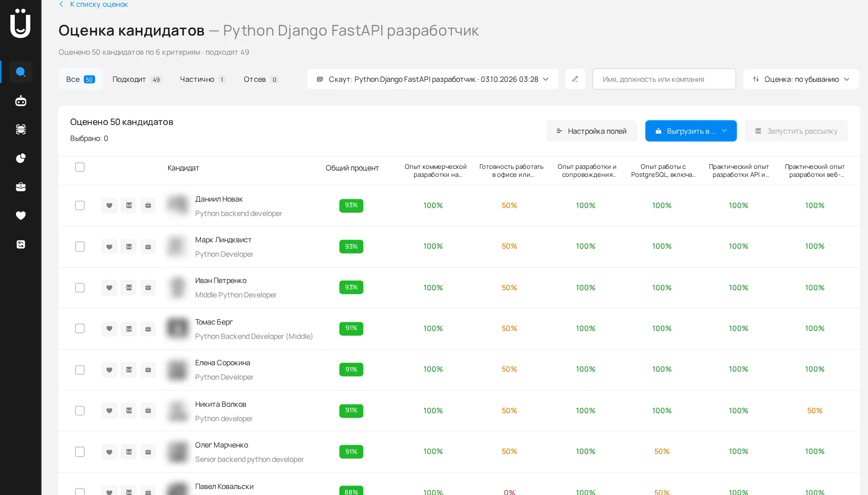Check the box for Марк Линдквист
The image size is (868, 495).
coord(80,247)
